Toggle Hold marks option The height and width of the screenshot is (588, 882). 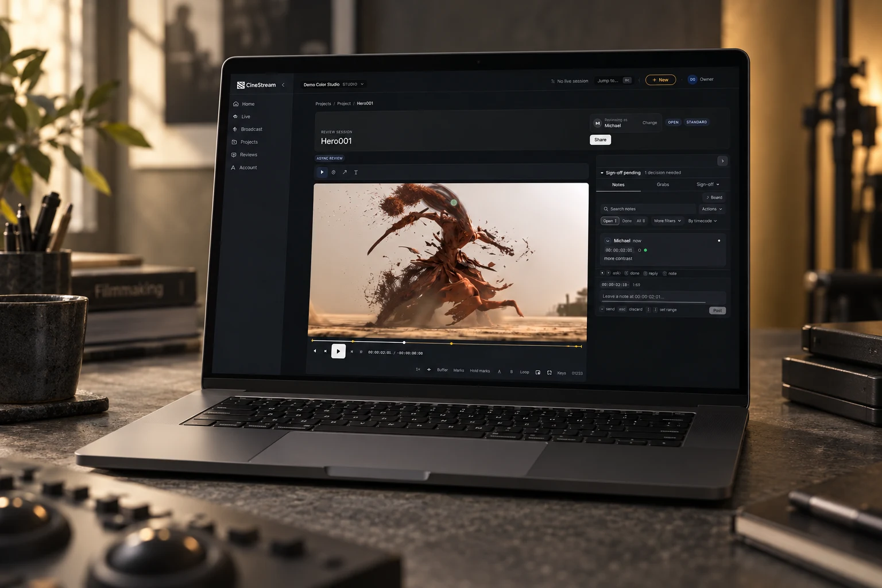480,371
